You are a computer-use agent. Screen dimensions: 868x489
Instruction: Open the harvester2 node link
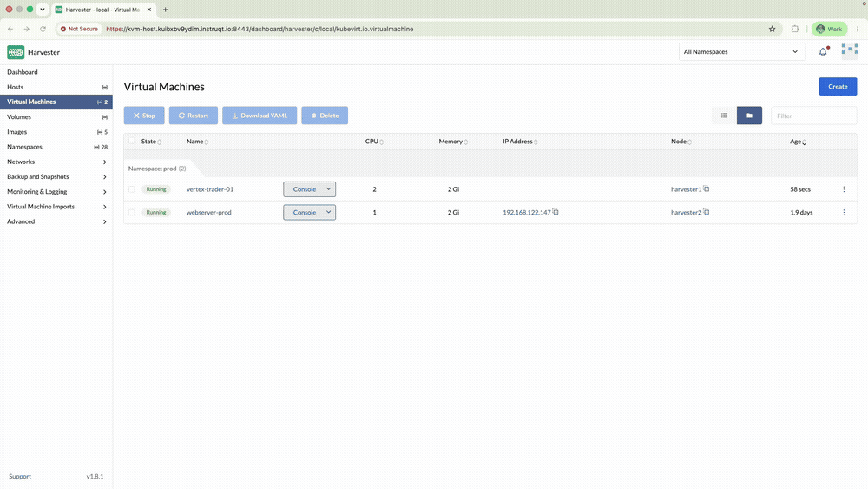[686, 212]
